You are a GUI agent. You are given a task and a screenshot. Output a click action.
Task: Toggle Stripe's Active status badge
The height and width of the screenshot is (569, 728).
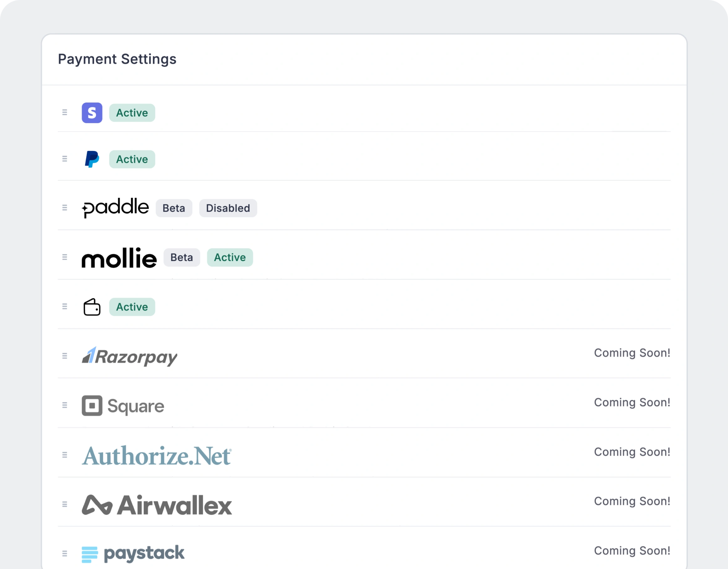(132, 113)
